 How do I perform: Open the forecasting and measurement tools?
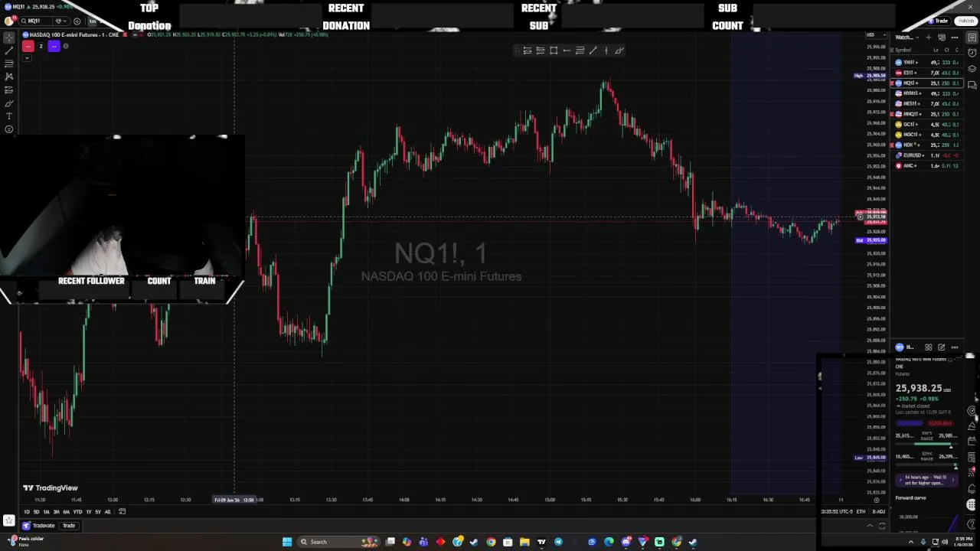click(x=8, y=90)
